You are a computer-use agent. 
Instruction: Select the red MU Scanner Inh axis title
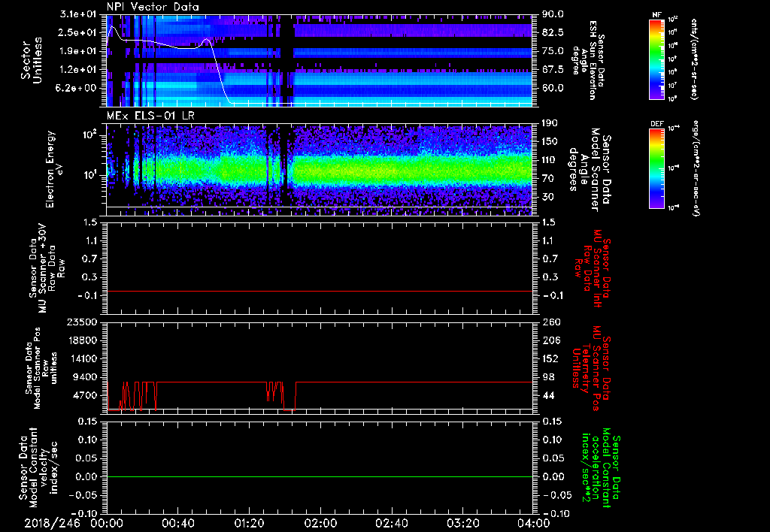593,268
